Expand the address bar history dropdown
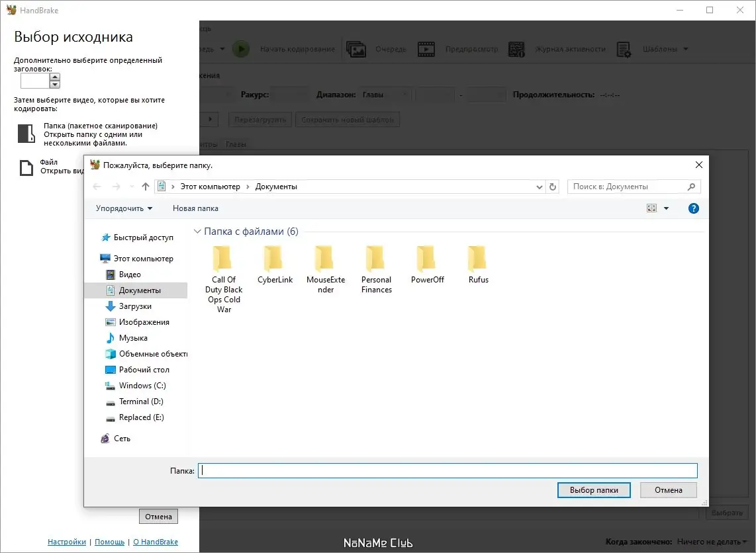The image size is (756, 553). pos(540,187)
